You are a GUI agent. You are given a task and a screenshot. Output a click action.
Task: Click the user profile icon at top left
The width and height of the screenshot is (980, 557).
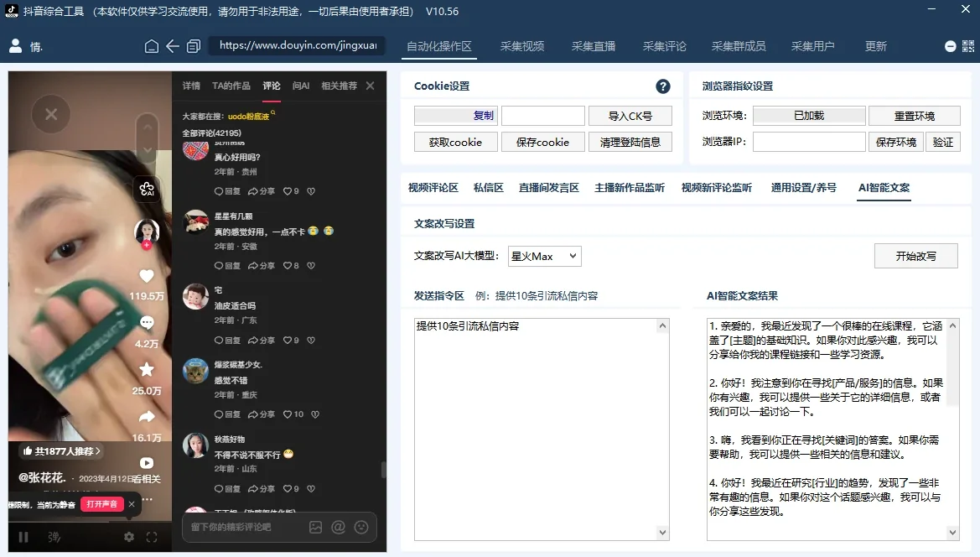point(16,46)
